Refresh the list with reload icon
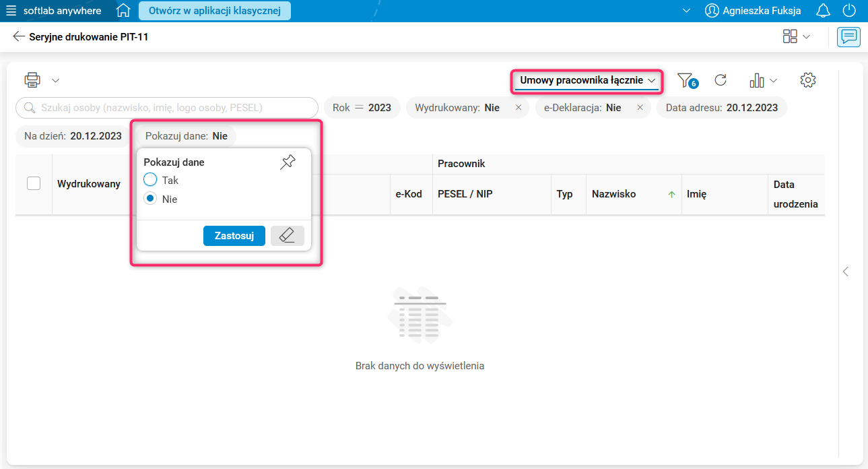 (720, 80)
